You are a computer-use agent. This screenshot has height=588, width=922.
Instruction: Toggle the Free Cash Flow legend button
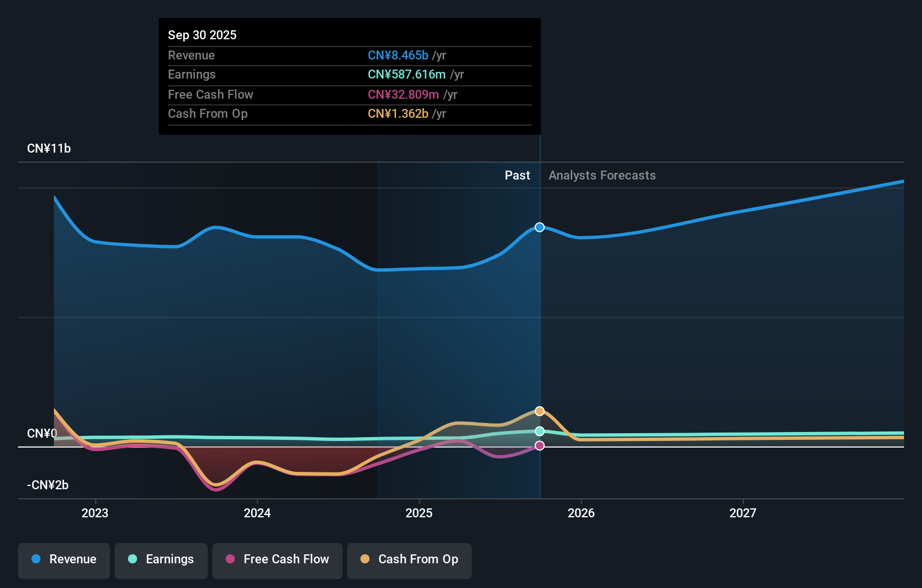coord(277,561)
